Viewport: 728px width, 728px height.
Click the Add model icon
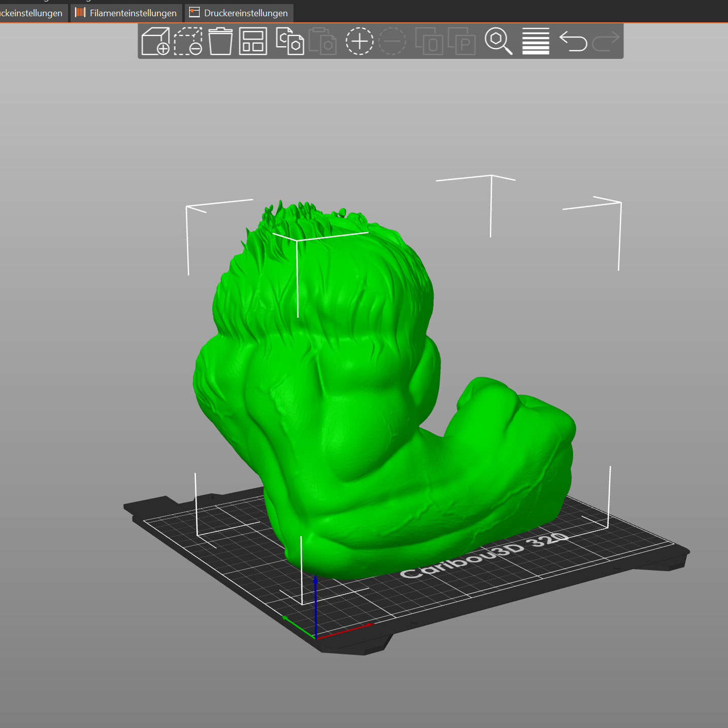[x=155, y=41]
